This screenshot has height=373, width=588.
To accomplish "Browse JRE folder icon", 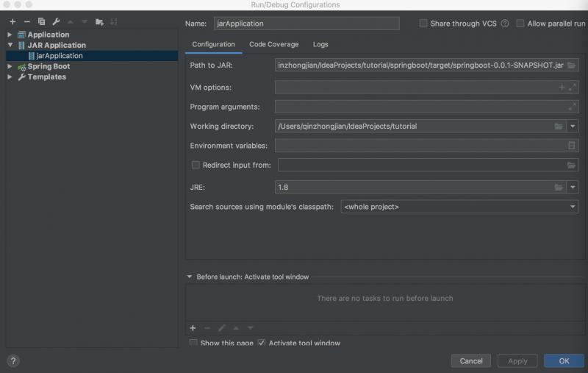I will pyautogui.click(x=559, y=188).
